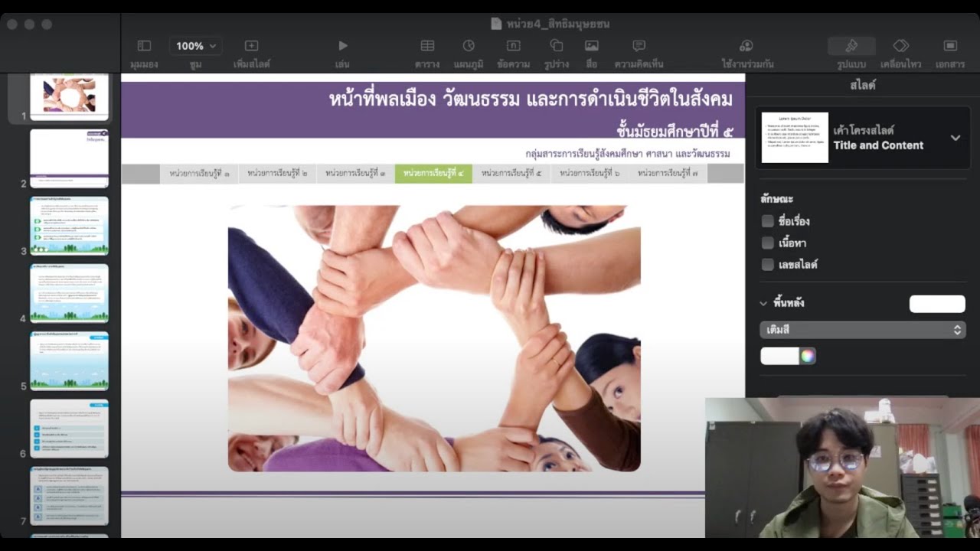Viewport: 980px width, 551px height.
Task: Open the รูปแบบ format inspector
Action: [x=851, y=46]
